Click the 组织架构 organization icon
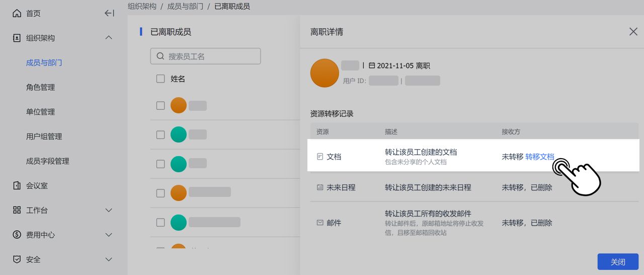644x275 pixels. pos(17,38)
